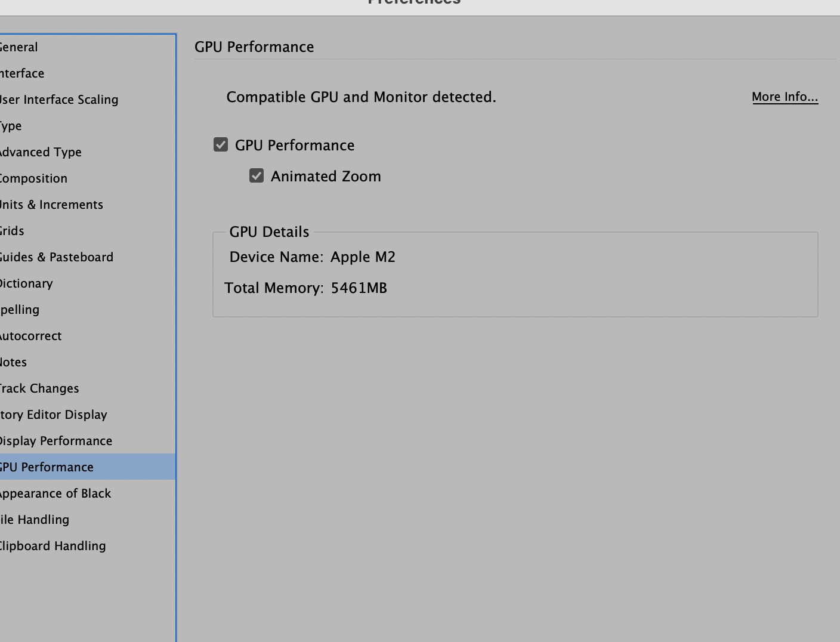Open Display Performance settings
The width and height of the screenshot is (840, 642).
56,441
